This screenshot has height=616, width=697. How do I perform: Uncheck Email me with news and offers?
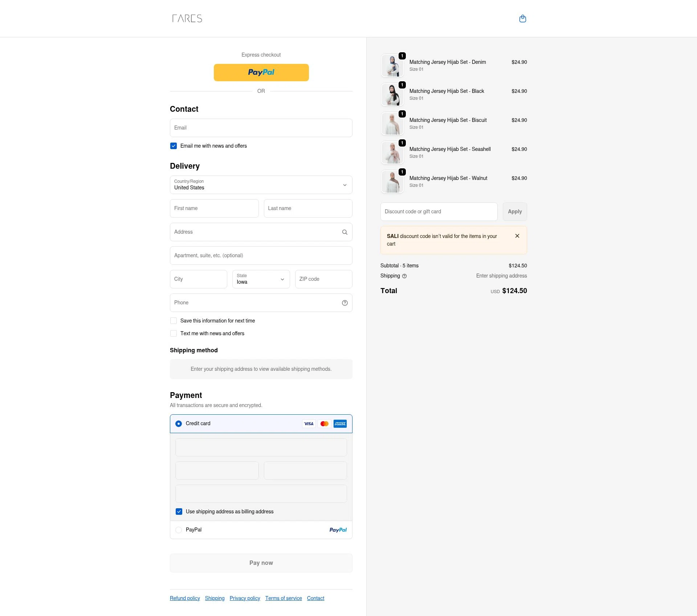point(174,146)
